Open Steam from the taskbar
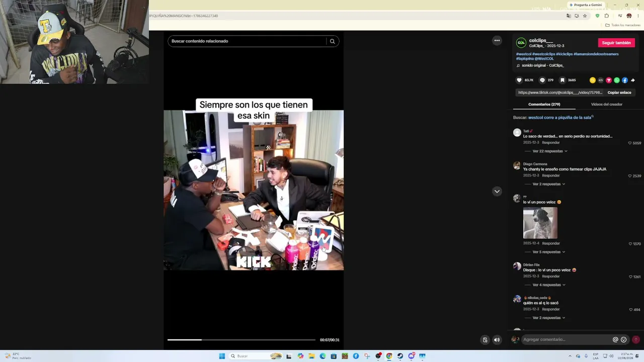 click(x=400, y=356)
